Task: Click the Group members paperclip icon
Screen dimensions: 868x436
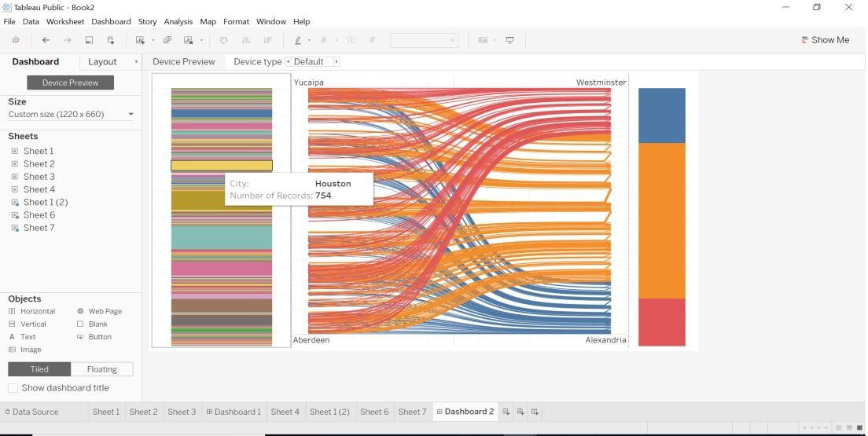Action: click(324, 40)
